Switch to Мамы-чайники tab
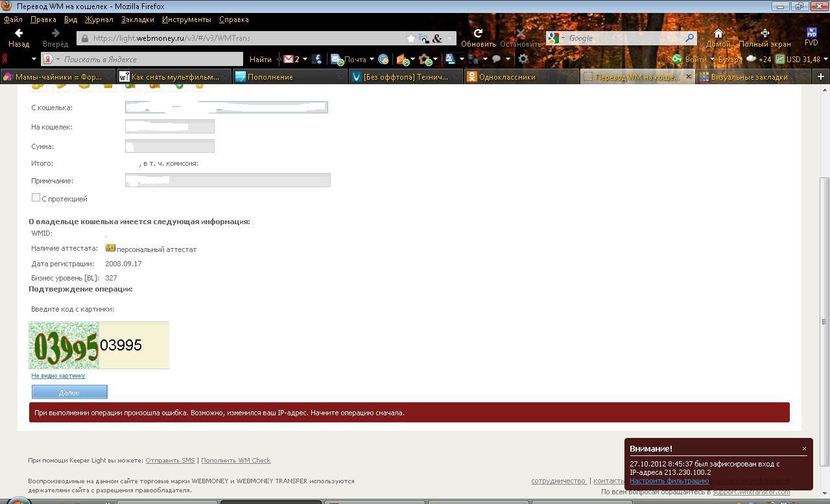 pyautogui.click(x=58, y=76)
